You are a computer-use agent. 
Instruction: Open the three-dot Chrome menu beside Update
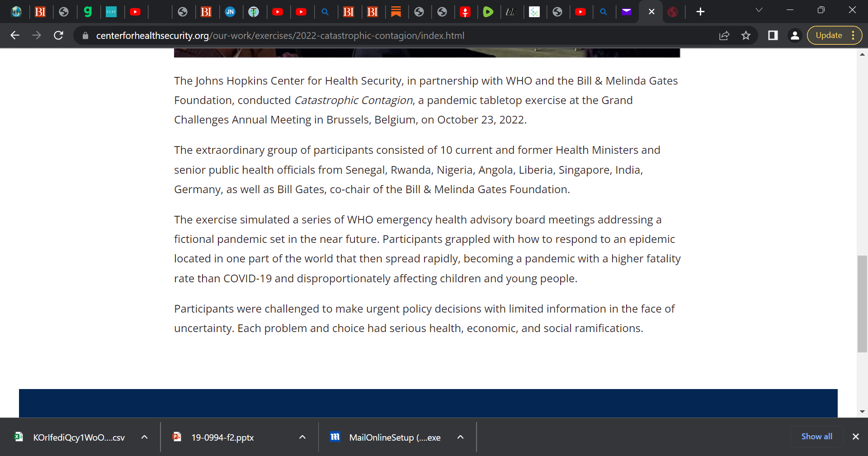853,35
